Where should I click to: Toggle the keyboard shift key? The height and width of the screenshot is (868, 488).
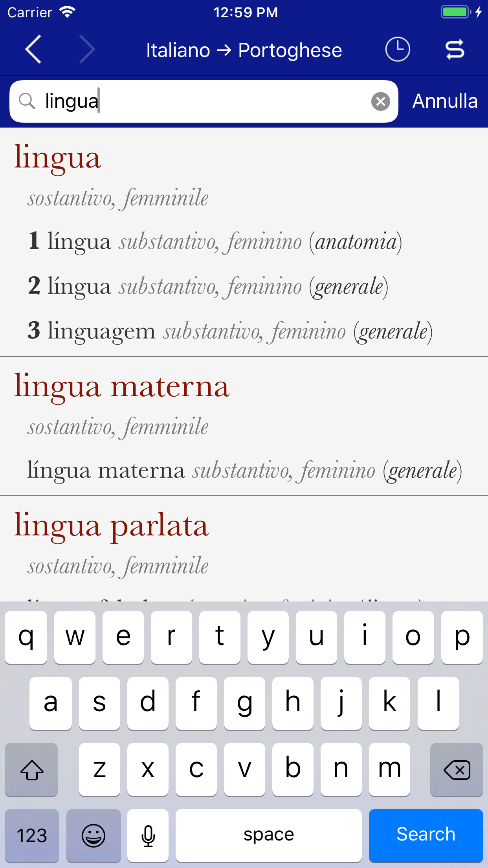point(31,770)
